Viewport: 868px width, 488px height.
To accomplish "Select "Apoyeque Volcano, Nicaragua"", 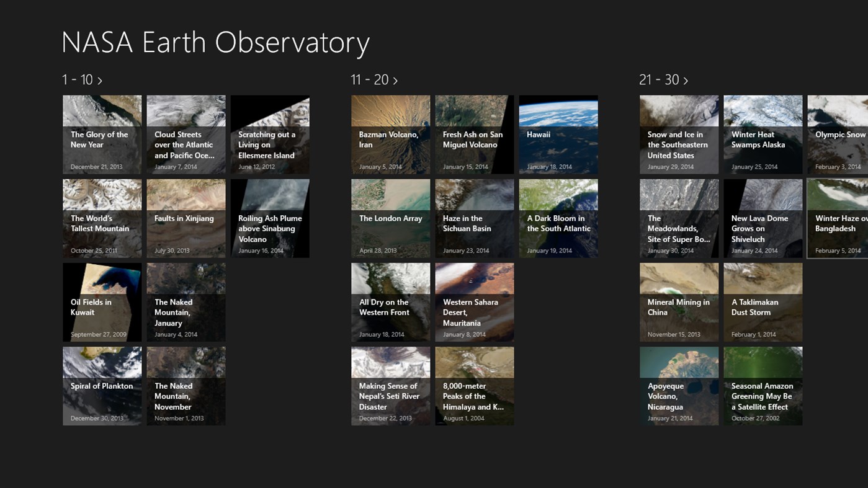I will point(679,386).
